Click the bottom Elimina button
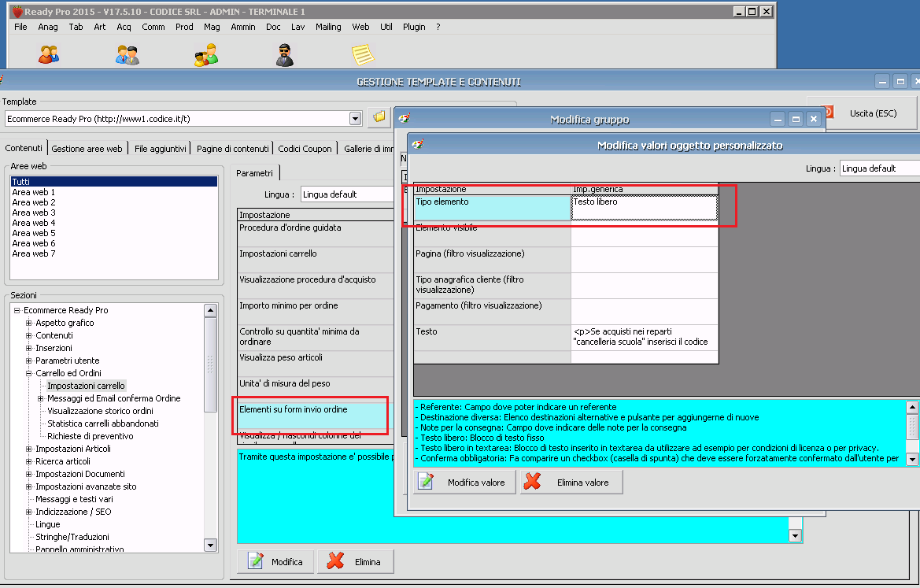 tap(355, 561)
